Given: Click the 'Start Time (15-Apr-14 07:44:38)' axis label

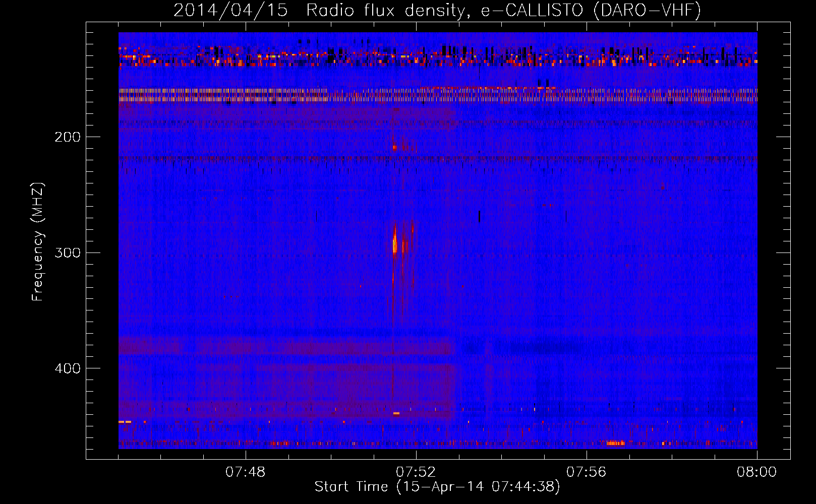Looking at the screenshot, I should tap(437, 487).
